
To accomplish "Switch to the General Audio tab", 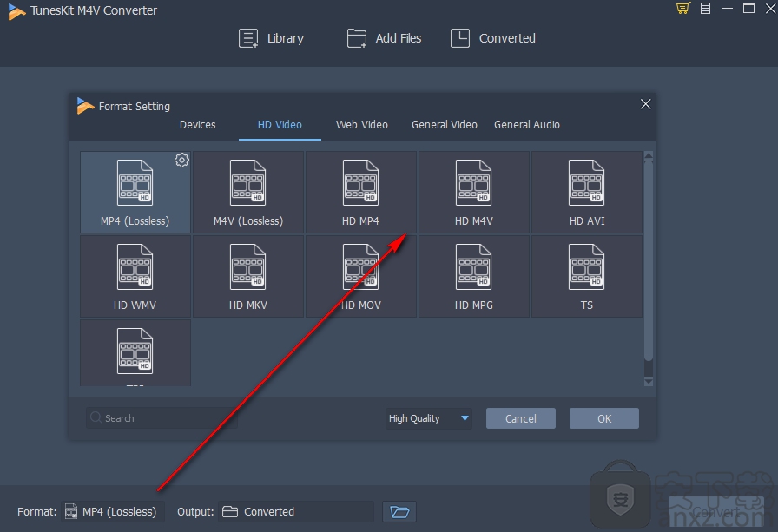I will 527,125.
